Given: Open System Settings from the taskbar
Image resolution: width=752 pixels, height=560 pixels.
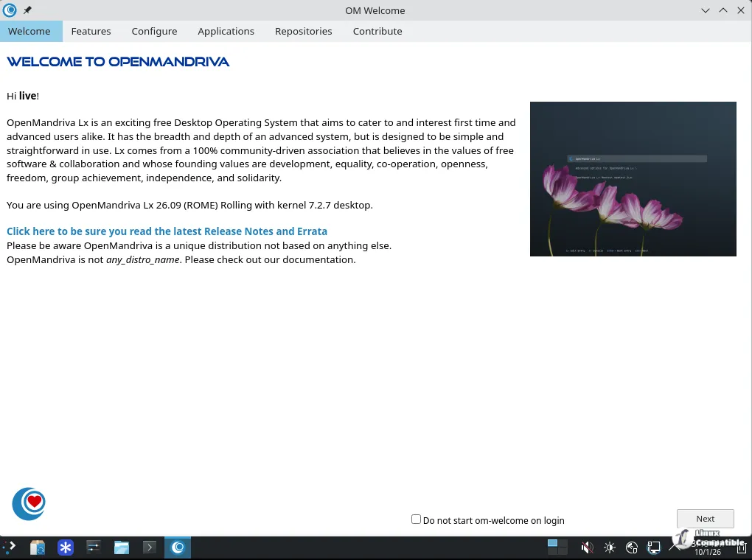Looking at the screenshot, I should (94, 547).
